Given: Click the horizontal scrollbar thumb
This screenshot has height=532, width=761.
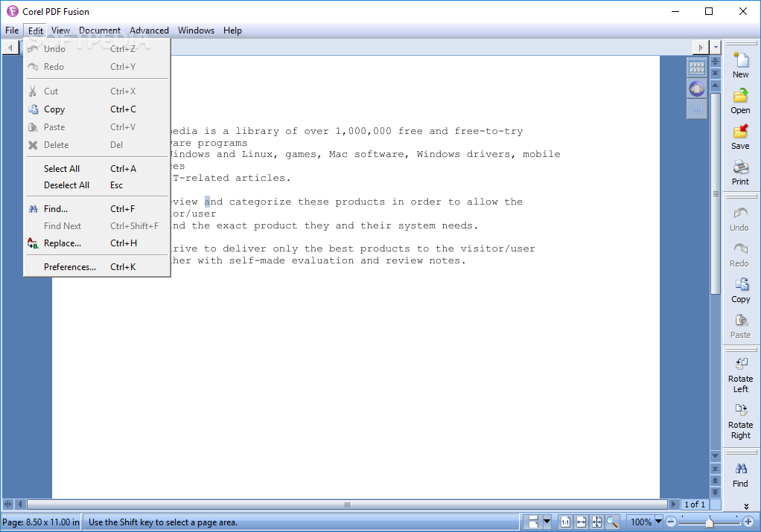Looking at the screenshot, I should pyautogui.click(x=347, y=504).
